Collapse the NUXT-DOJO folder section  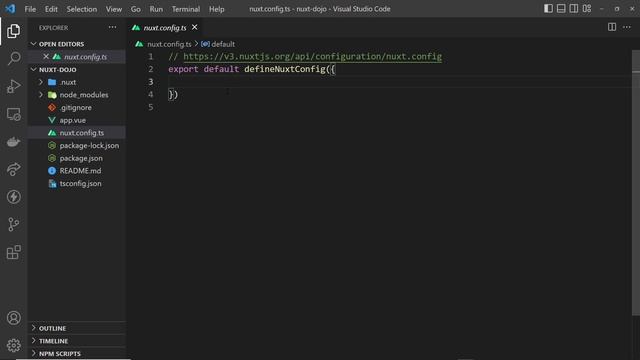coord(77,69)
